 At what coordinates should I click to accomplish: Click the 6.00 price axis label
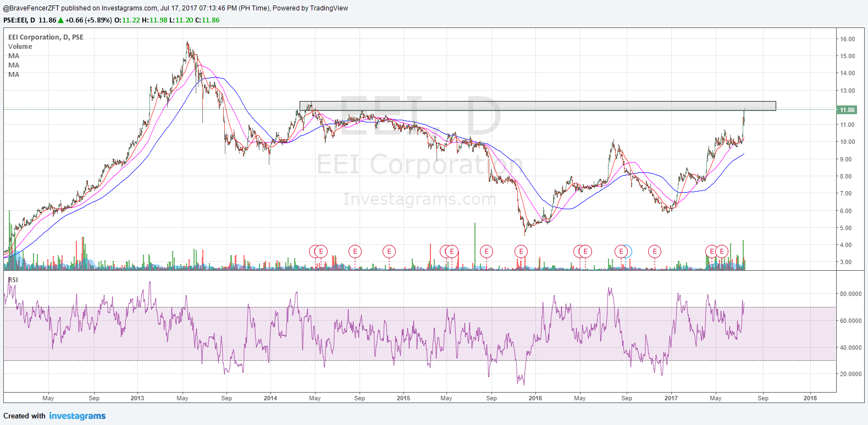pos(845,211)
